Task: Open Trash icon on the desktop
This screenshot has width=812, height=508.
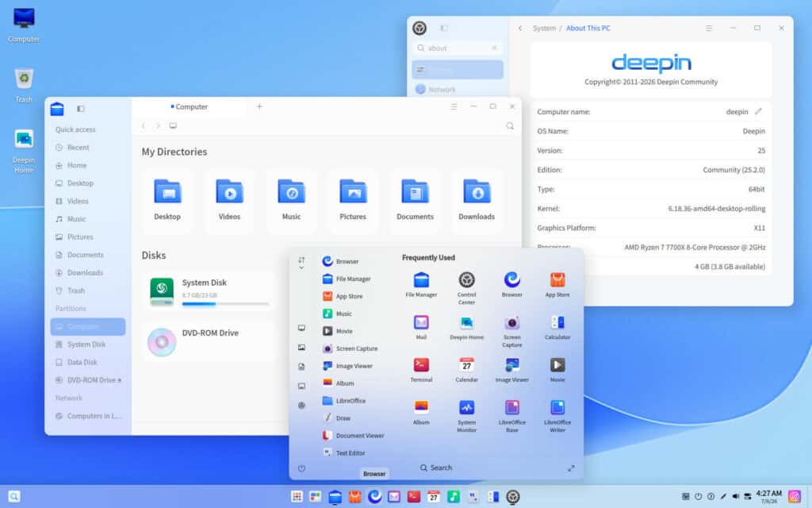Action: (x=24, y=85)
